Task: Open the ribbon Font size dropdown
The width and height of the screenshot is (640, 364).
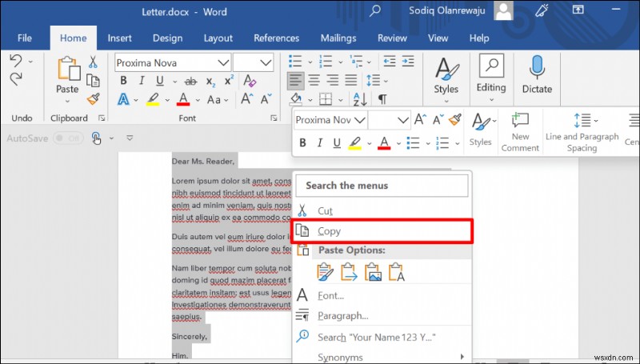Action: point(266,63)
